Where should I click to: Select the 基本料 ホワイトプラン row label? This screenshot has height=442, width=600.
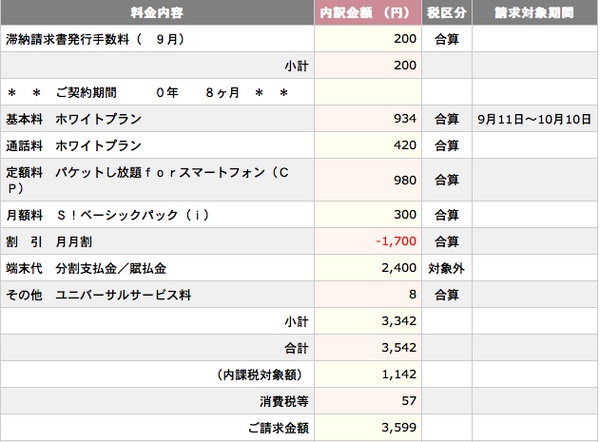pos(73,119)
